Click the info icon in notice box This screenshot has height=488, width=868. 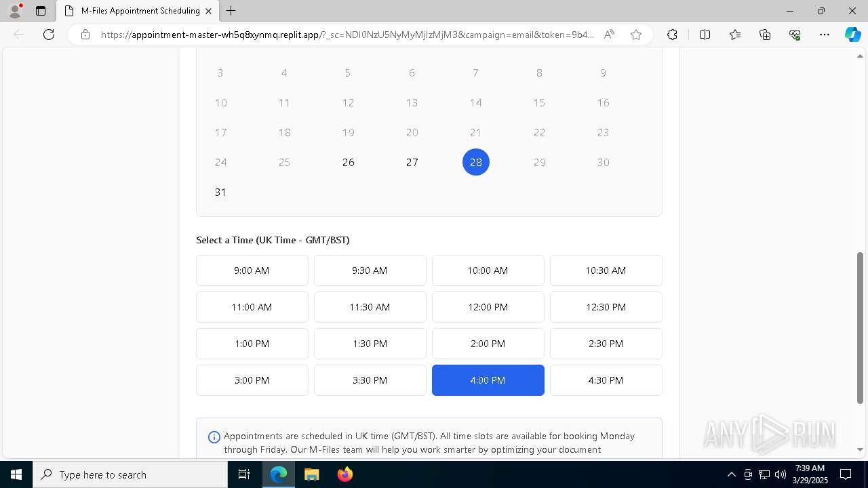[214, 437]
